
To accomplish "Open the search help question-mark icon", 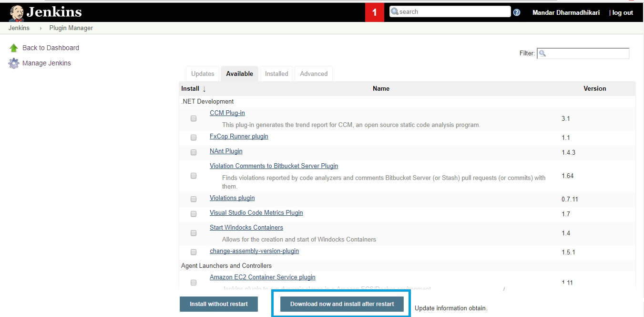I will click(x=517, y=12).
